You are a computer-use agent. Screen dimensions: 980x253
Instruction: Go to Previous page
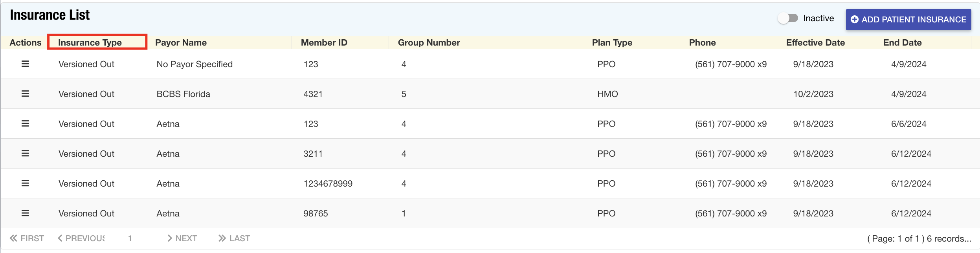point(81,238)
